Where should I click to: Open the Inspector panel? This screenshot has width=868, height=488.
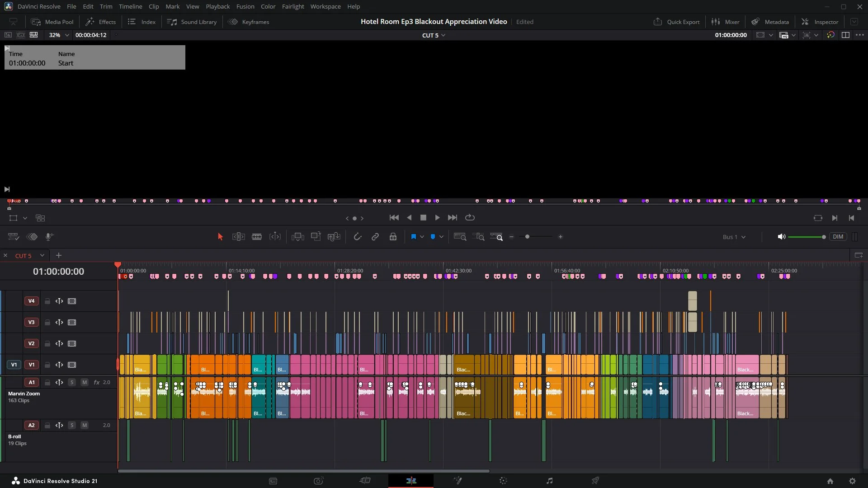click(x=820, y=22)
